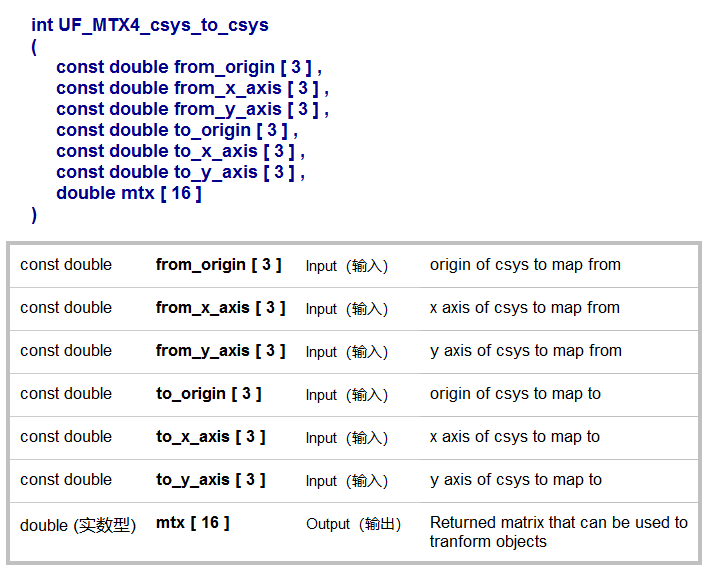Screen dimensions: 727x571
Task: Click table cell 'from_origin [ 3 ]'
Action: pos(218,265)
